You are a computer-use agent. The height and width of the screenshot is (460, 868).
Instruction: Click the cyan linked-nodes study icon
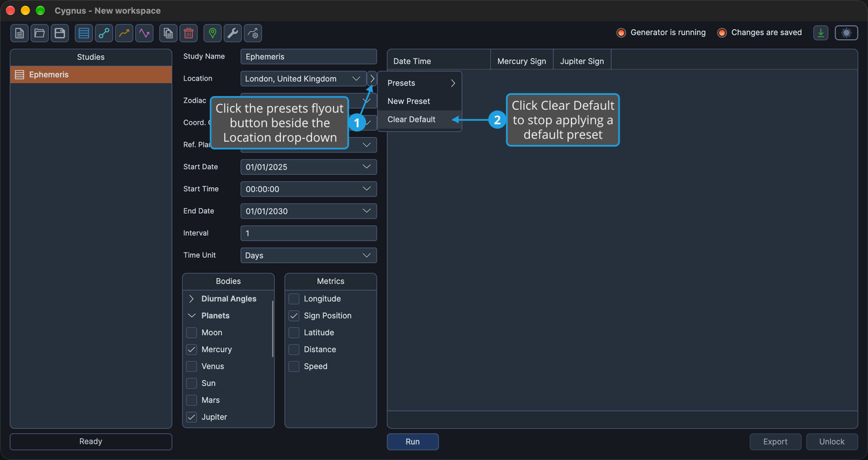[x=104, y=33]
